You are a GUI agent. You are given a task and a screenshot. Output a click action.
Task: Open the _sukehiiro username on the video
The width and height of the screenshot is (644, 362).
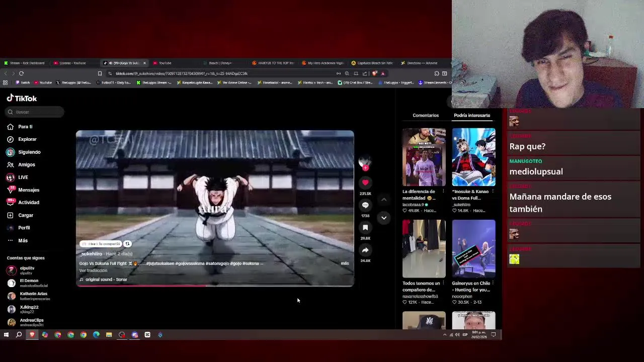click(x=91, y=254)
